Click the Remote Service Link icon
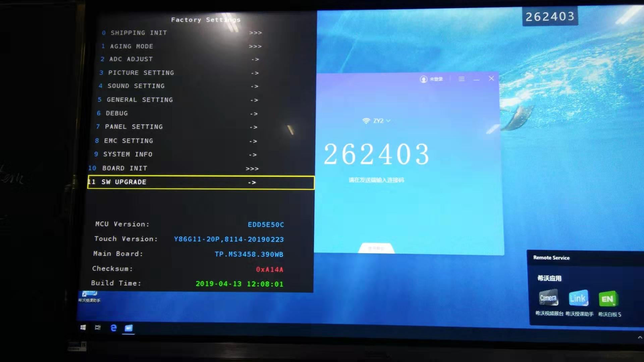The image size is (644, 362). (578, 298)
